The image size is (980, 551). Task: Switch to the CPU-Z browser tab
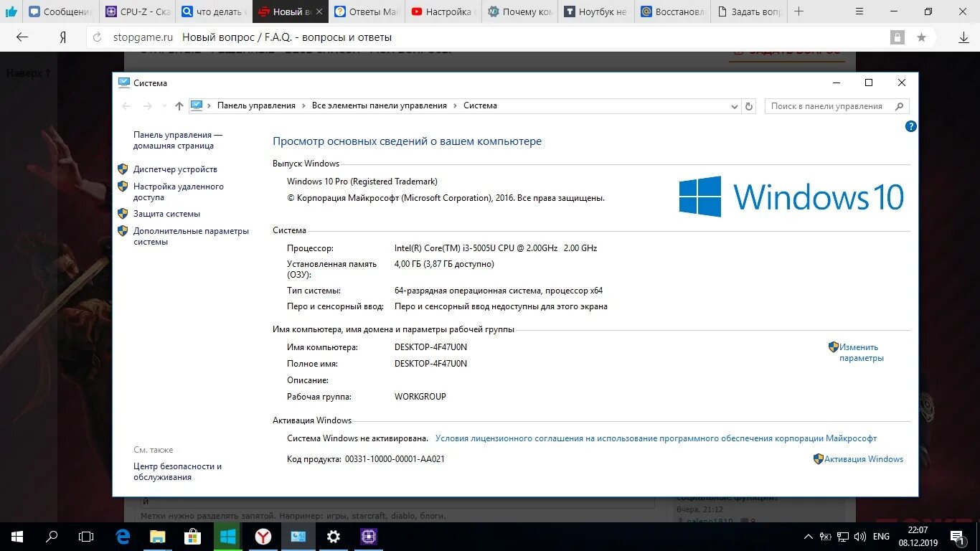click(x=138, y=11)
